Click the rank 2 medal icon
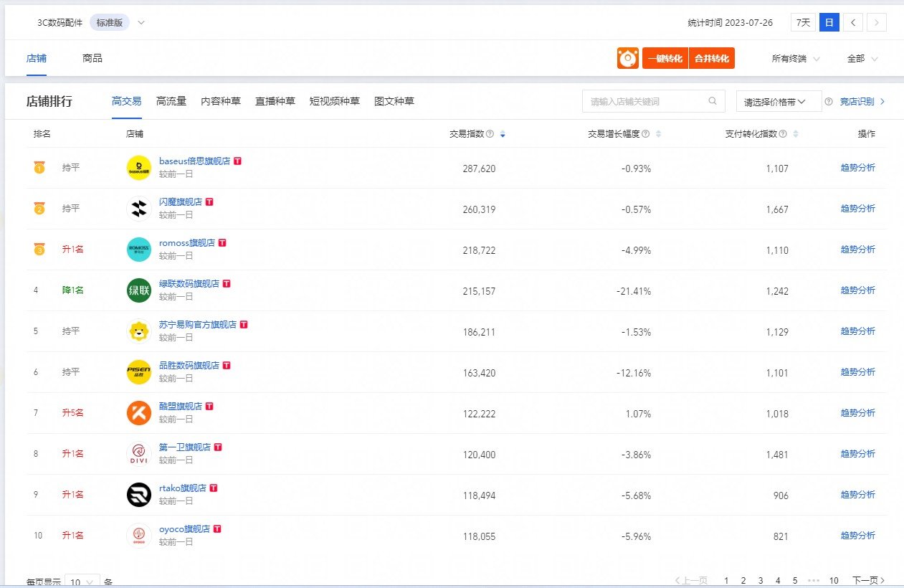The height and width of the screenshot is (588, 904). (39, 209)
